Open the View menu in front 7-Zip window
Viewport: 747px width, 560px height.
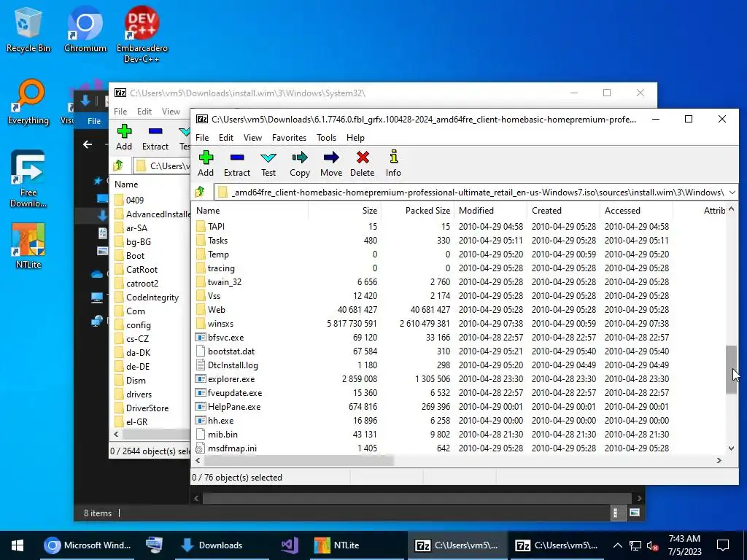click(252, 138)
